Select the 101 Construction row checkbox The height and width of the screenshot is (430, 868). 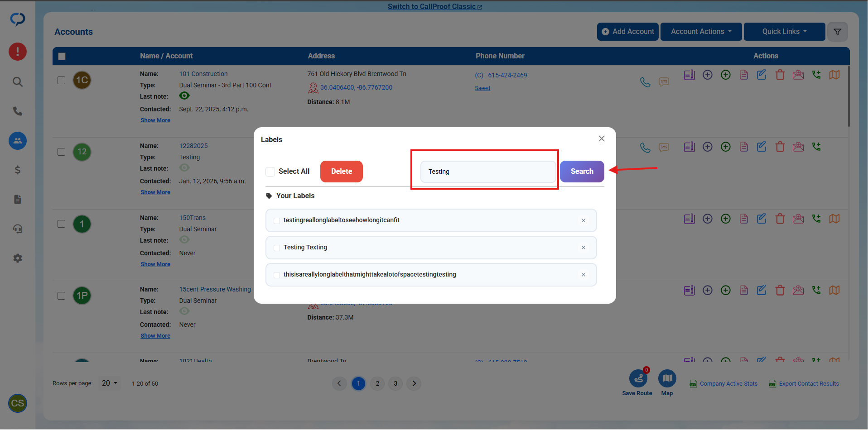(x=62, y=80)
